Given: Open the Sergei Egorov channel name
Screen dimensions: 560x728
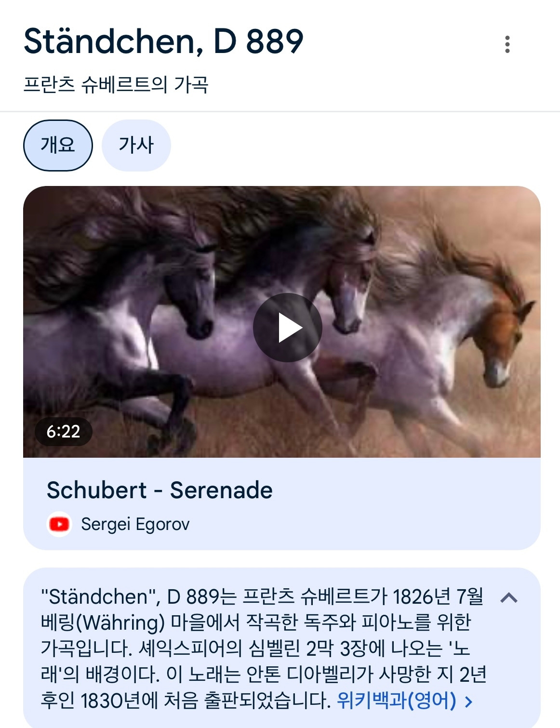Looking at the screenshot, I should [x=135, y=524].
